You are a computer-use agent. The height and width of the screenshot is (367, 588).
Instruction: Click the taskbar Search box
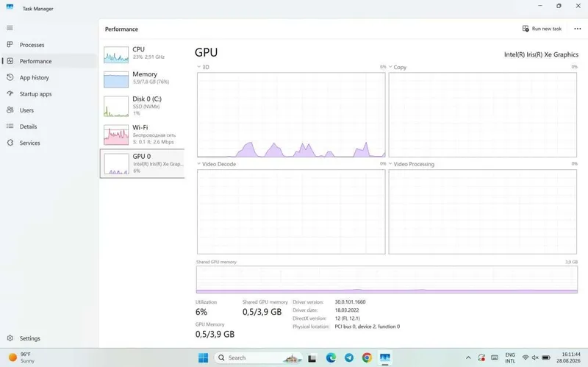pyautogui.click(x=259, y=358)
